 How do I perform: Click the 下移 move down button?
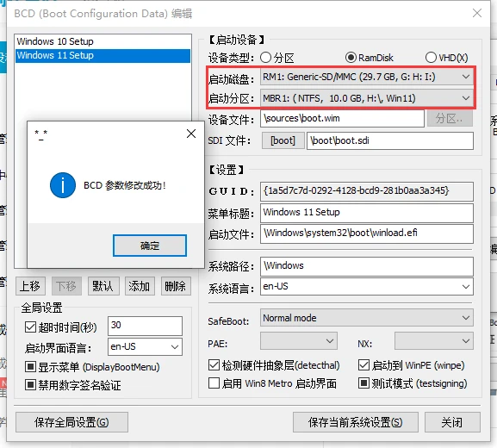[66, 286]
